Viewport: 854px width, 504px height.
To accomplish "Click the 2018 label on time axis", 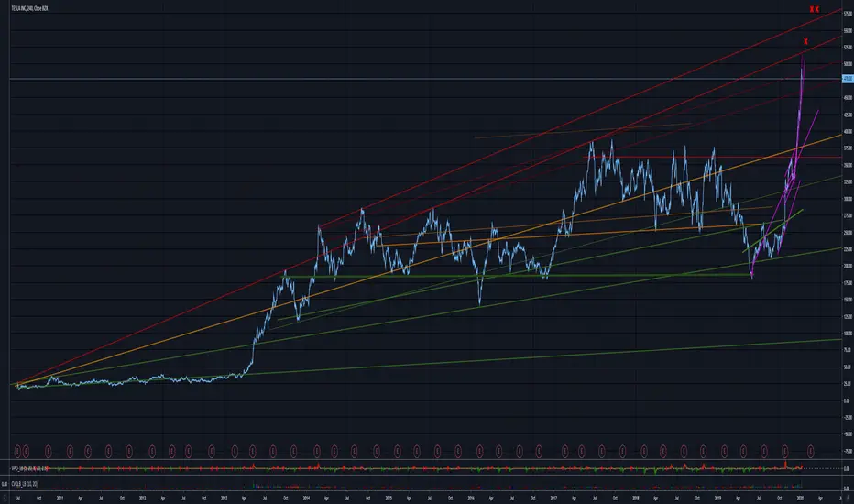I will (636, 498).
